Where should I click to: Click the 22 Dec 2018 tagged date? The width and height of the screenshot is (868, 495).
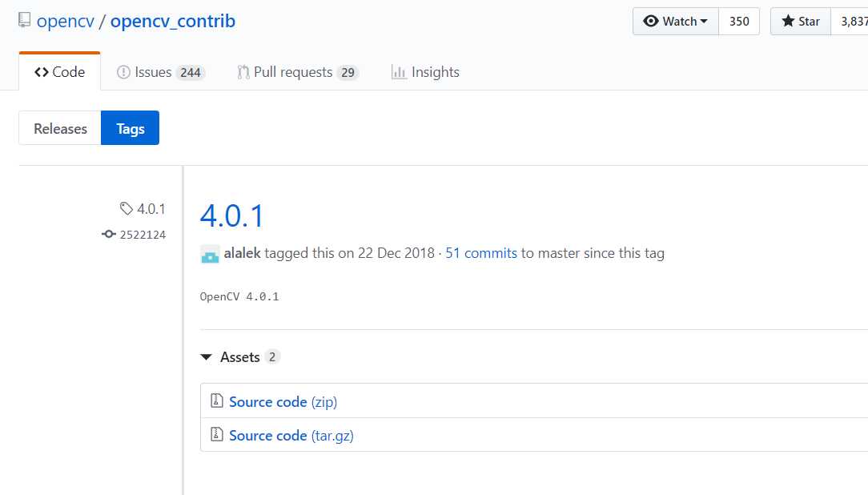tap(396, 253)
